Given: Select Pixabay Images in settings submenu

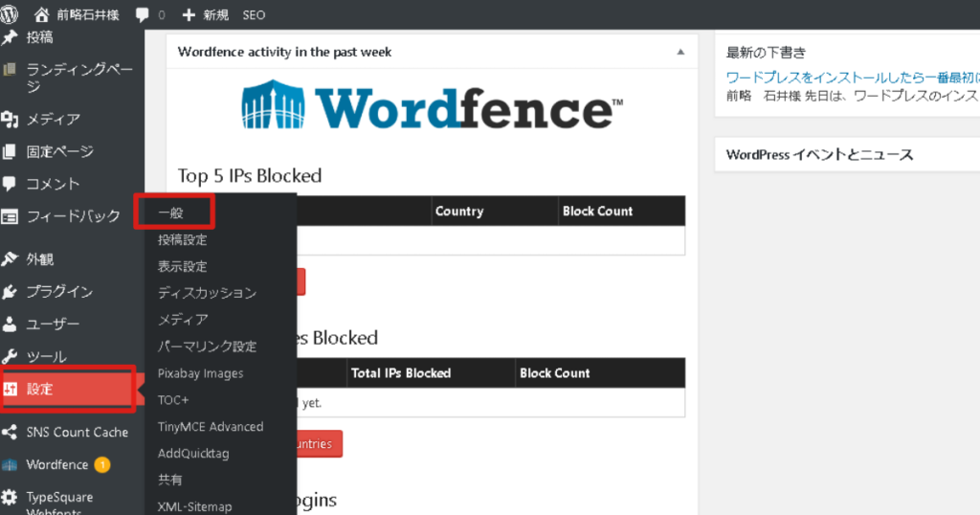Looking at the screenshot, I should tap(200, 373).
